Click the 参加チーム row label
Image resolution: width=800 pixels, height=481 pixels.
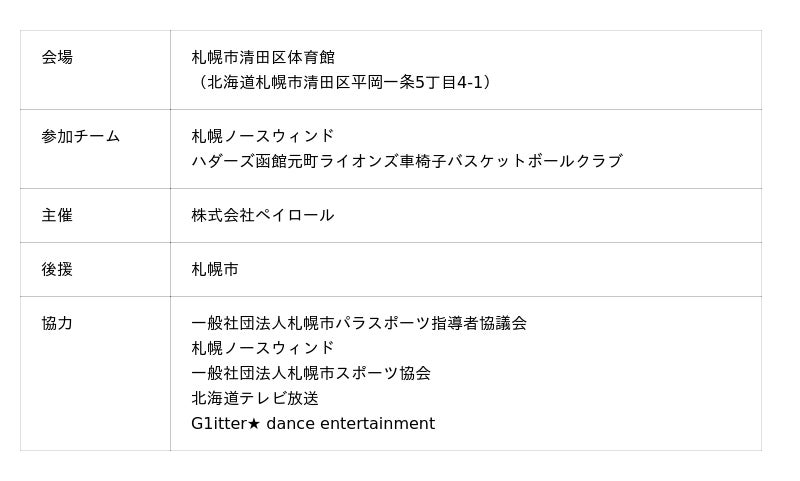click(x=80, y=137)
